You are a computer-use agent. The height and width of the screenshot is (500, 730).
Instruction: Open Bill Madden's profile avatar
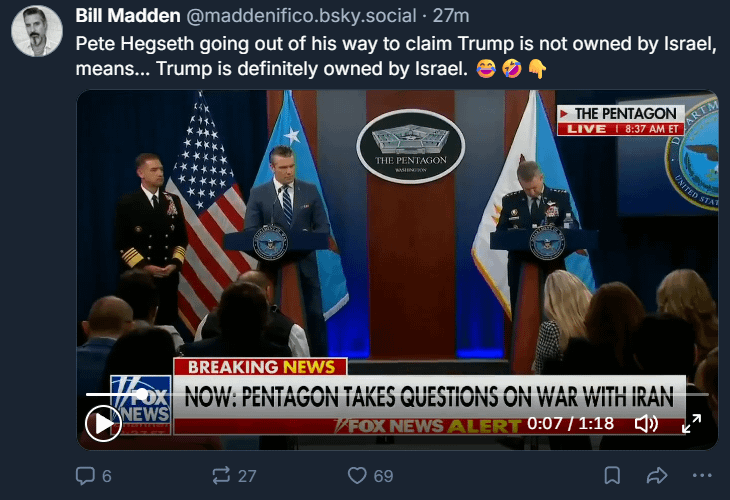pyautogui.click(x=37, y=31)
